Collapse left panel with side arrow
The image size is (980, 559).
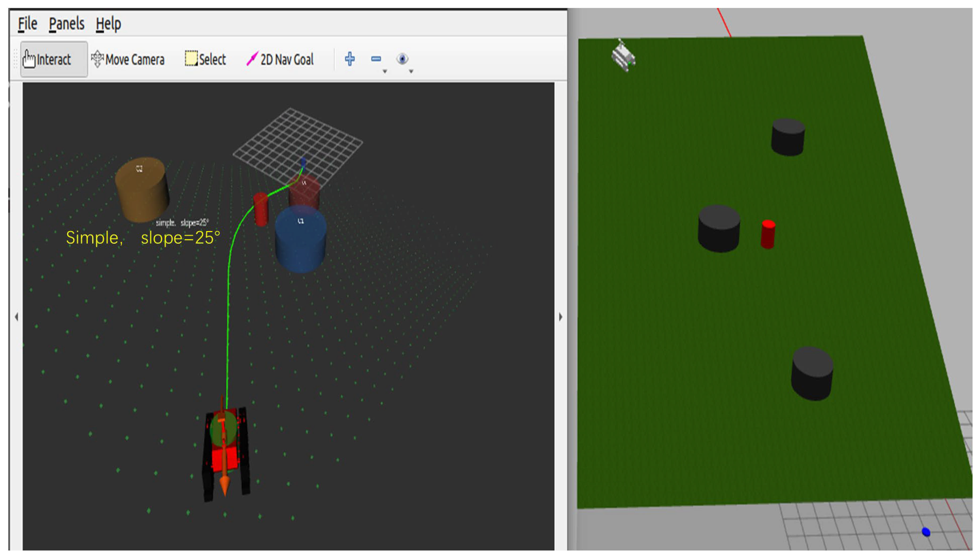tap(16, 317)
